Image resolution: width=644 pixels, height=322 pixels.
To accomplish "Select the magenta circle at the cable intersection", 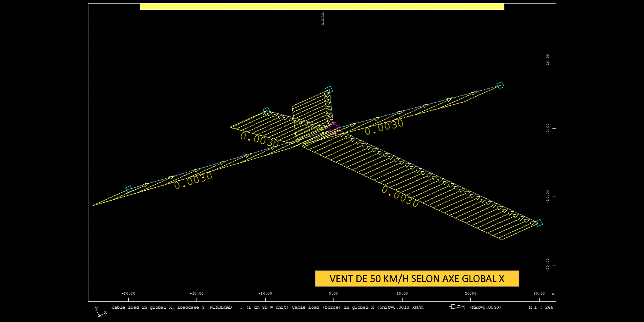I will [334, 128].
